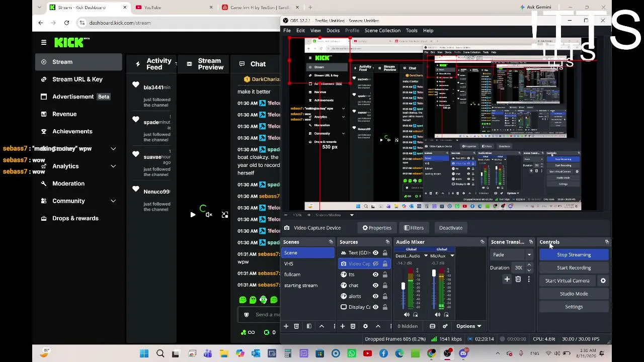Select the fullcam scene

pos(307,275)
